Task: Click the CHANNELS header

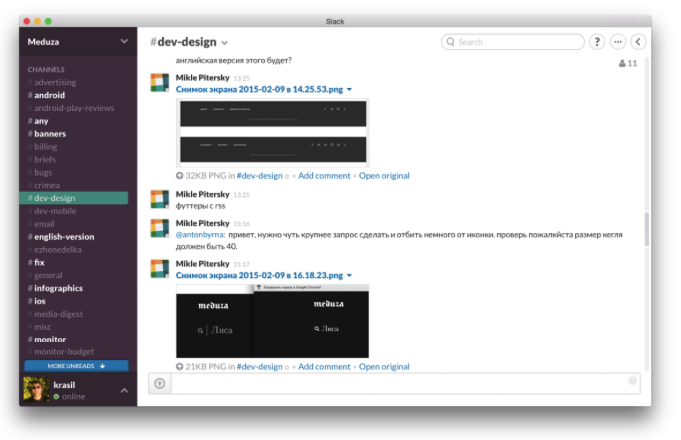Action: [x=46, y=69]
